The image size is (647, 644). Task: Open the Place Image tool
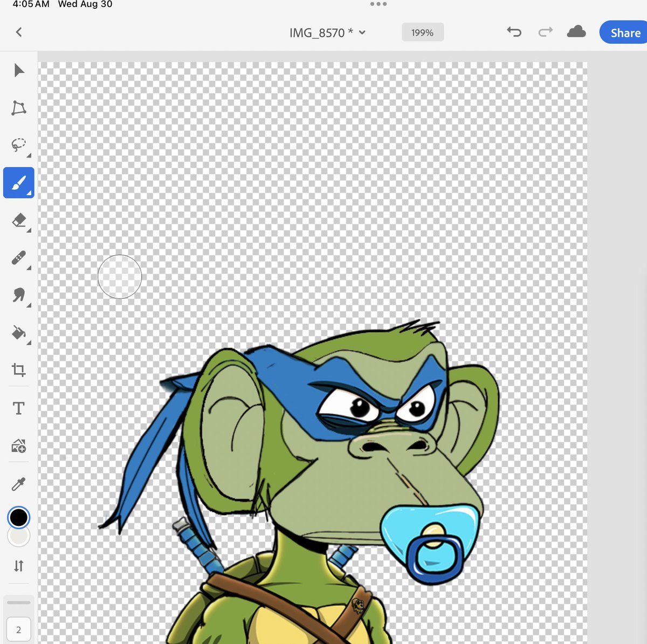click(x=19, y=446)
